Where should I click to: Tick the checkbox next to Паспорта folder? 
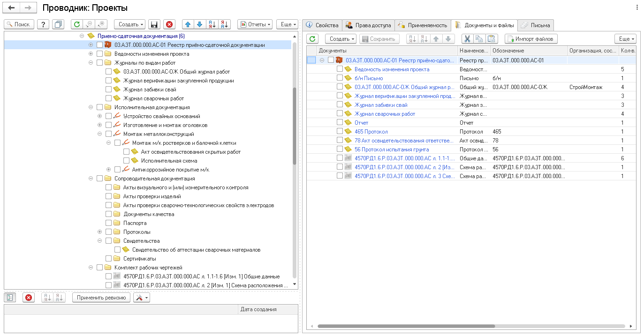tap(109, 223)
